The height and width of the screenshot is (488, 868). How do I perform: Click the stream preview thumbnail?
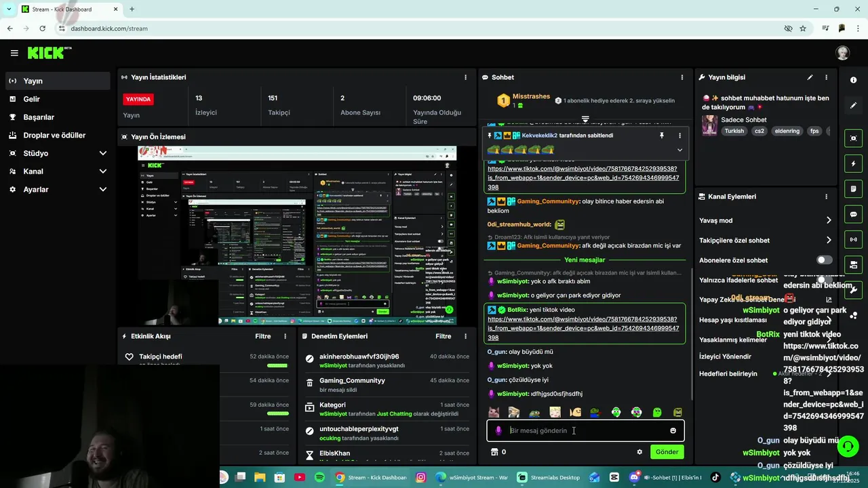[x=297, y=235]
